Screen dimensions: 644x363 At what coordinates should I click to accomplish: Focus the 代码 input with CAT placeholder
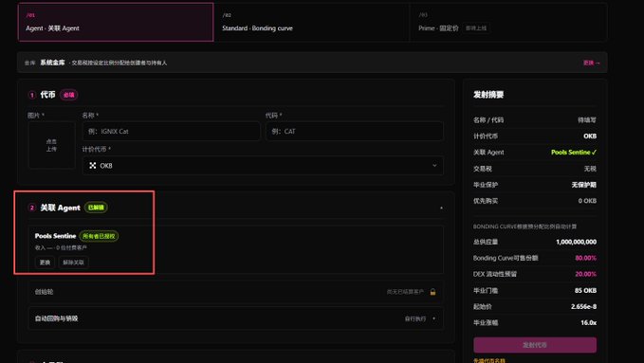pos(355,132)
